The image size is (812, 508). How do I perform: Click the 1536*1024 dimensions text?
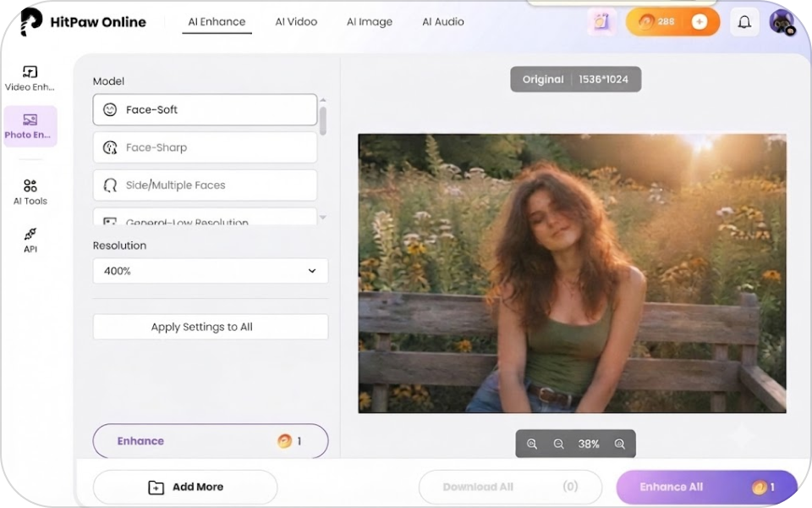603,80
